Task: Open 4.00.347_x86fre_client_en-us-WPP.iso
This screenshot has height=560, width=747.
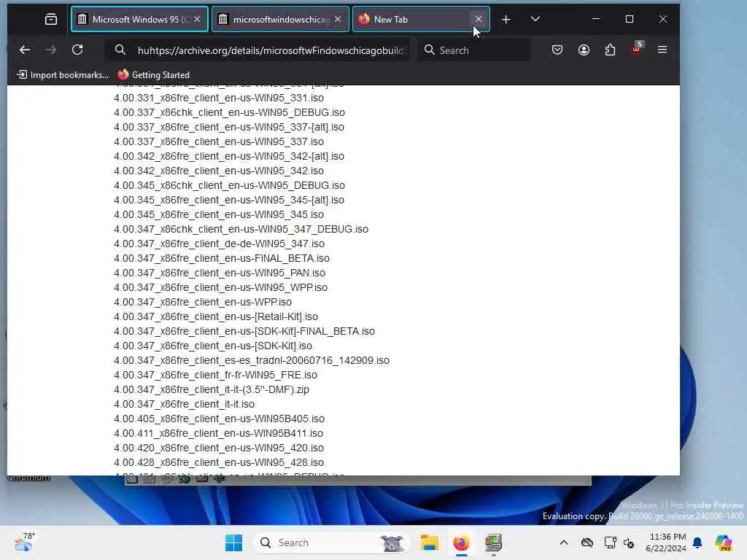Action: click(x=203, y=302)
